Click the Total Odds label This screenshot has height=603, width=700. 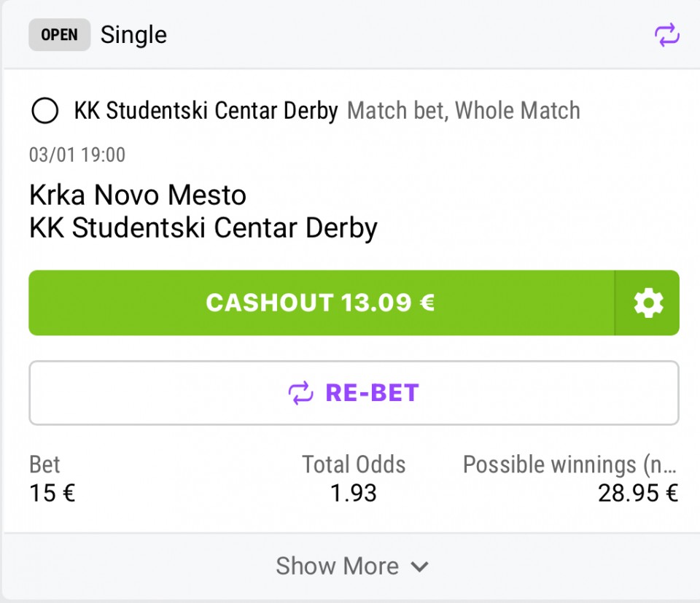pos(354,464)
